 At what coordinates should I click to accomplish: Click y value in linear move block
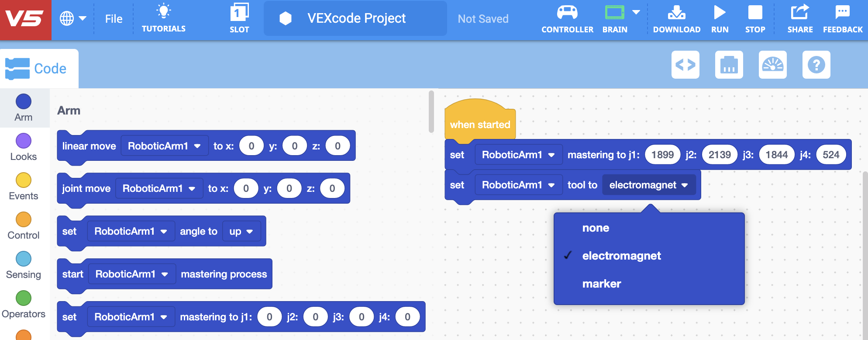(295, 146)
